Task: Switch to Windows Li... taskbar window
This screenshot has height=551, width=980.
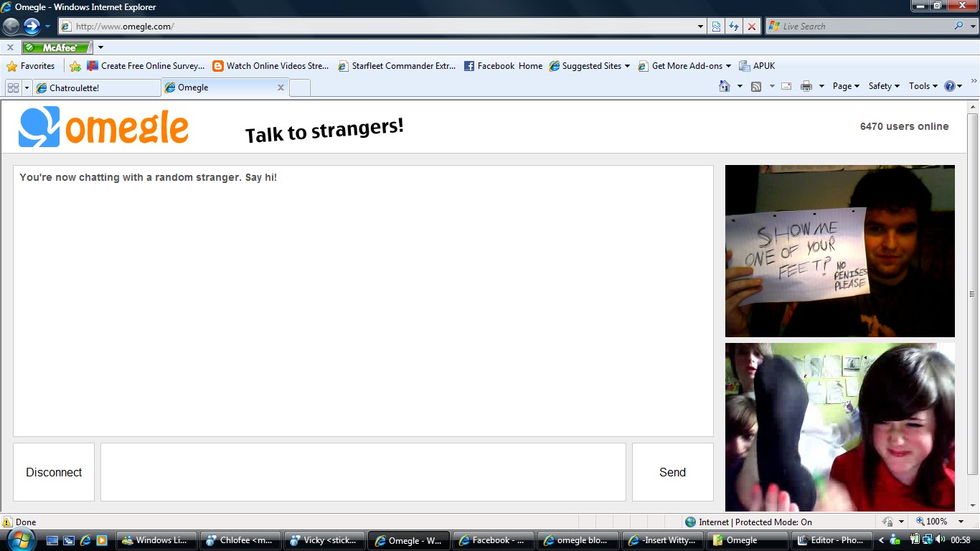Action: pos(157,540)
